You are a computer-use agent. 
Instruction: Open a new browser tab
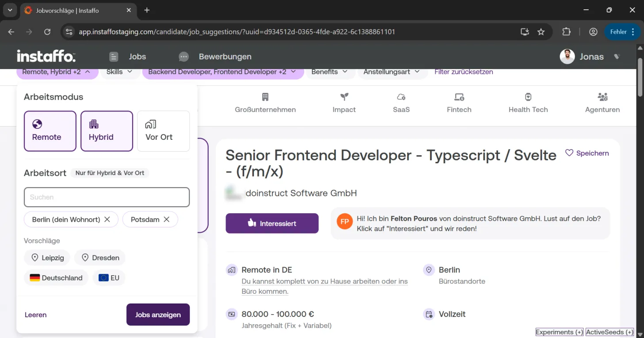pyautogui.click(x=147, y=10)
